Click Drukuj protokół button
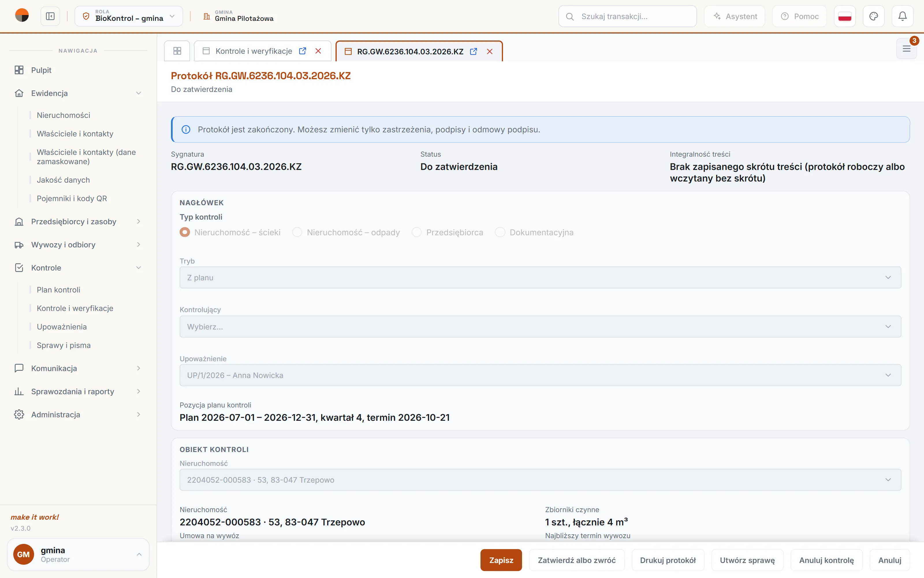 click(668, 560)
